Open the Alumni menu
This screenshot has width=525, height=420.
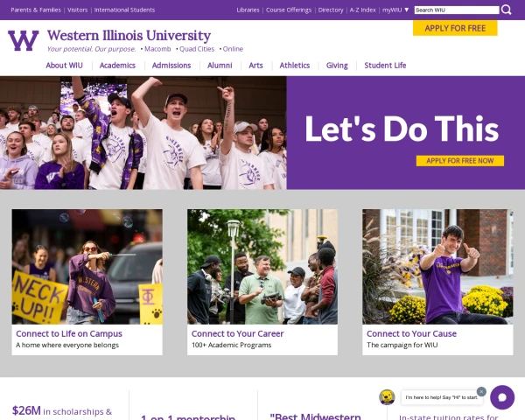[x=220, y=66]
